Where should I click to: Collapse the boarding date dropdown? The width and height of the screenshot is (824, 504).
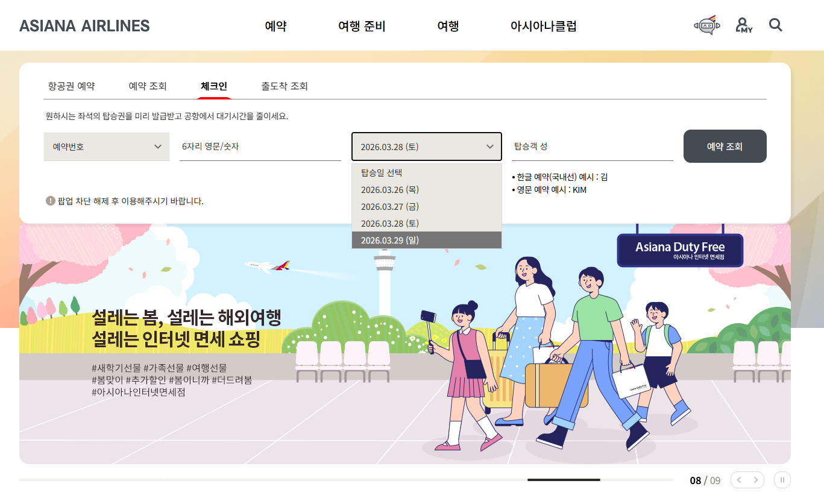(426, 146)
